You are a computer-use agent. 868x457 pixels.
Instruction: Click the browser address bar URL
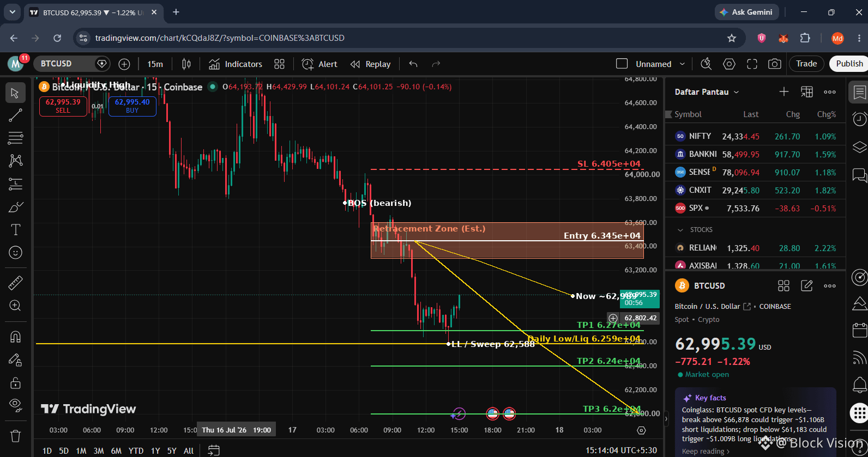tap(220, 38)
